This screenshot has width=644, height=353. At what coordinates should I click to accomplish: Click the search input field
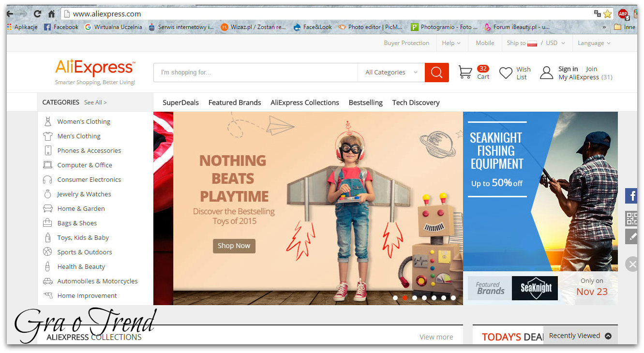click(x=256, y=73)
